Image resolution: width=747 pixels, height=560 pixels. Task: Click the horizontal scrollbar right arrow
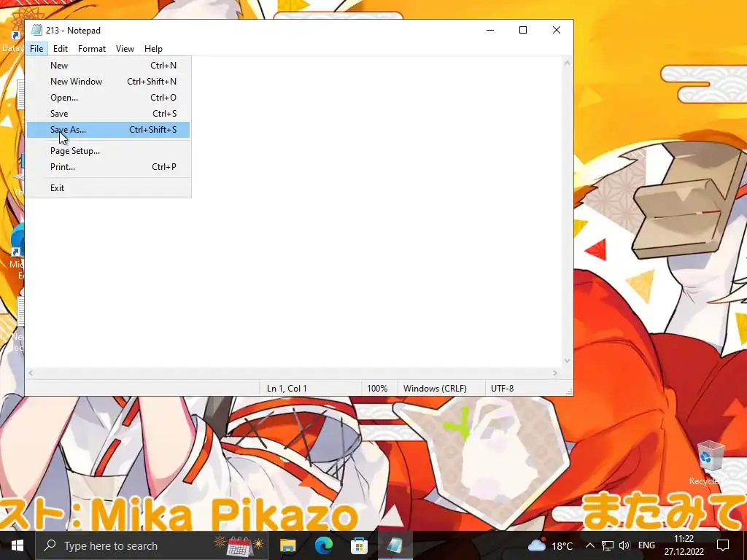pyautogui.click(x=555, y=373)
